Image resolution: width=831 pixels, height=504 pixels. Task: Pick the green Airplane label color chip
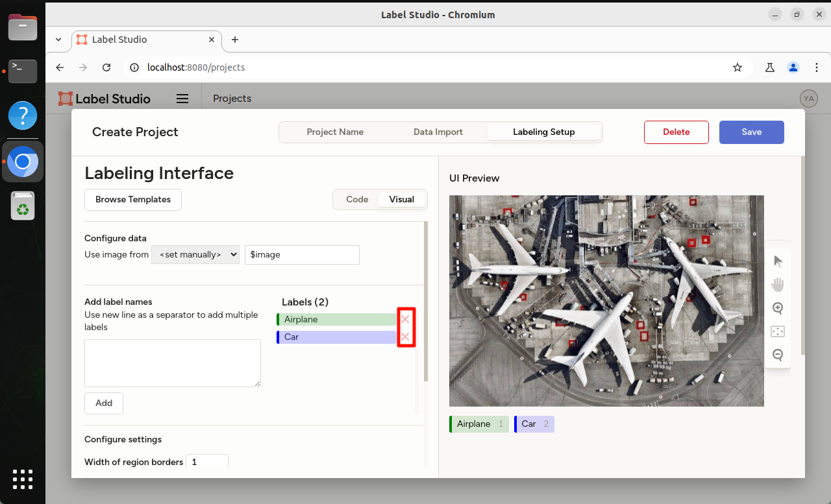tap(278, 319)
